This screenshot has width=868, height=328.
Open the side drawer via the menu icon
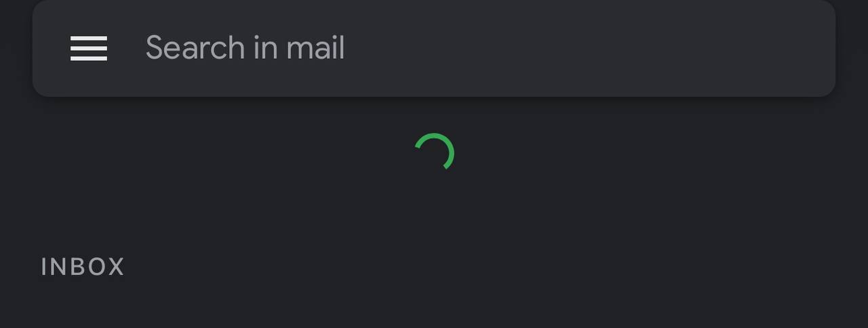pos(89,48)
